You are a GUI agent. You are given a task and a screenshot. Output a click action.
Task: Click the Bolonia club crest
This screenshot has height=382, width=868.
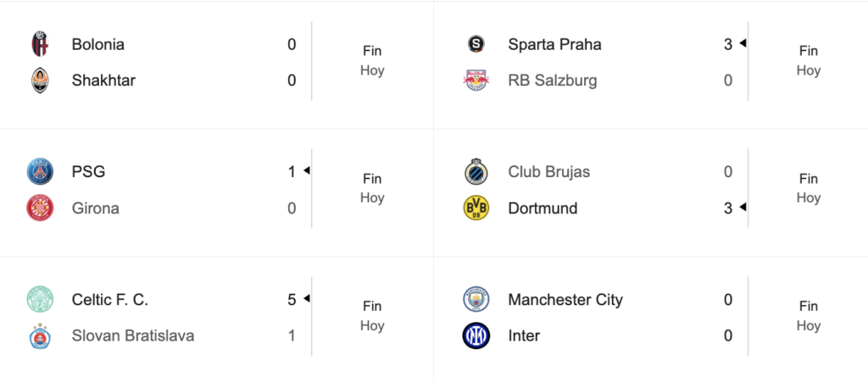(x=40, y=44)
